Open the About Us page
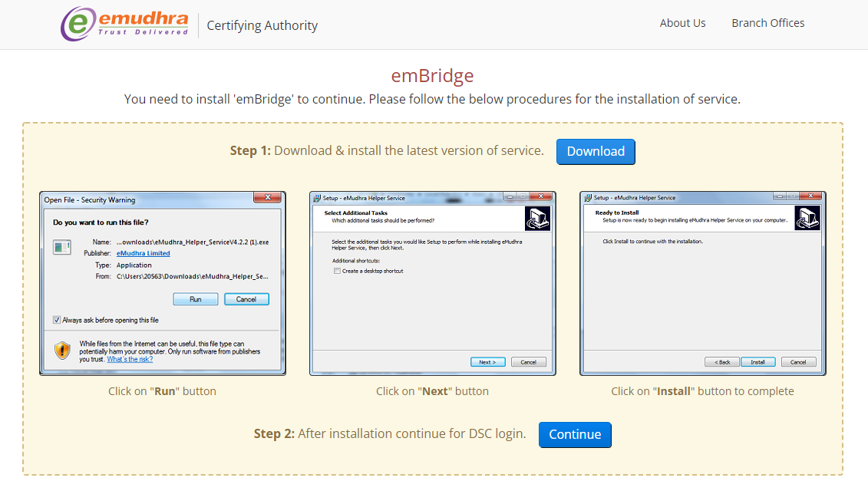 pos(682,23)
